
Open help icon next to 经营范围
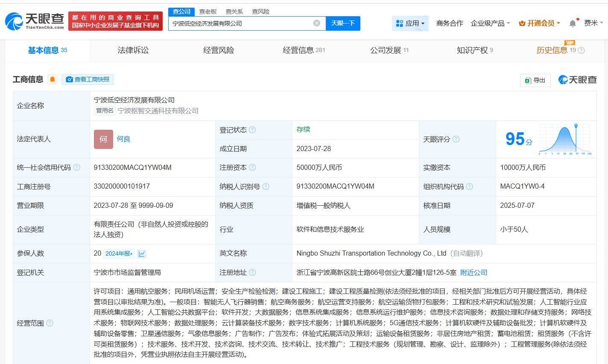click(x=50, y=323)
